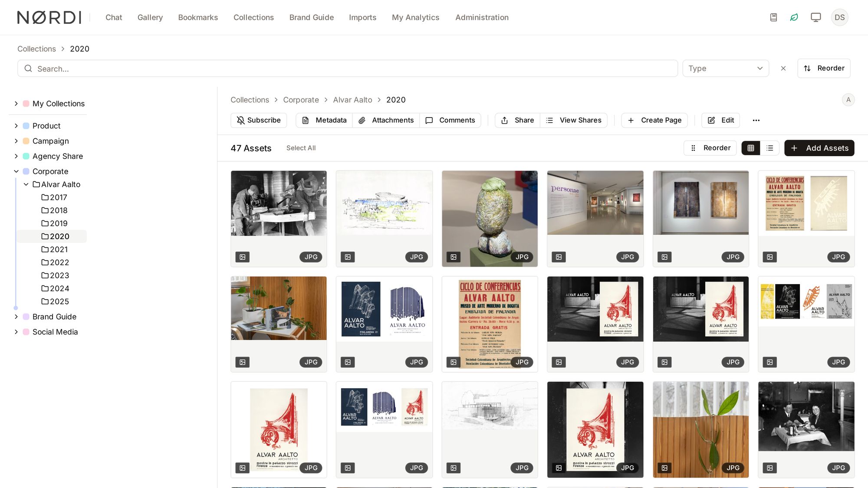Open Brand Guide in top navigation
Screen dimensions: 868x488
click(312, 17)
